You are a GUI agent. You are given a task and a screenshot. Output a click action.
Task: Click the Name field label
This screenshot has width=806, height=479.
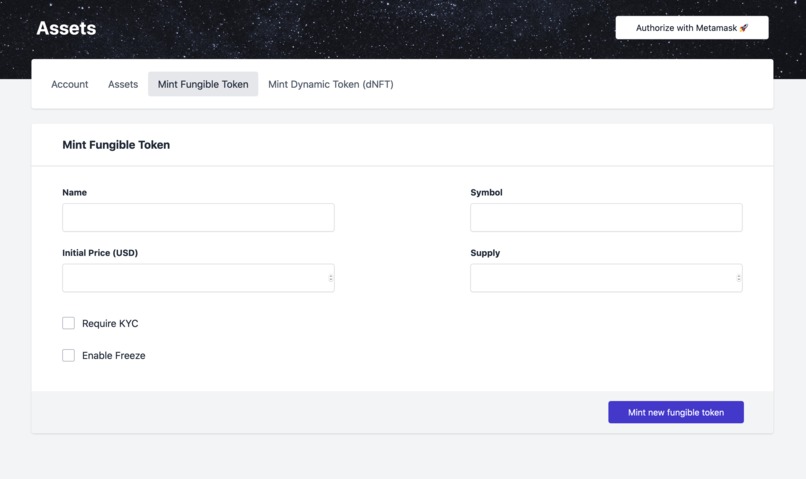tap(75, 192)
